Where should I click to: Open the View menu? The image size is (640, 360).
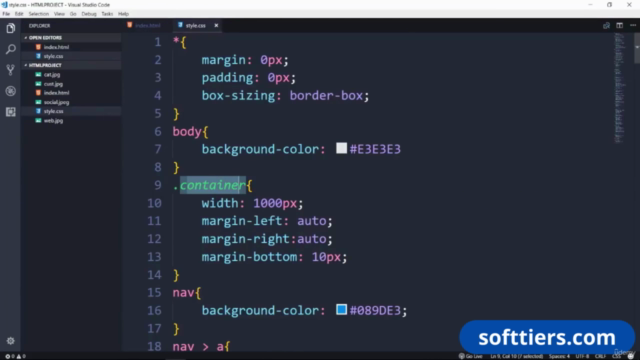(x=59, y=14)
